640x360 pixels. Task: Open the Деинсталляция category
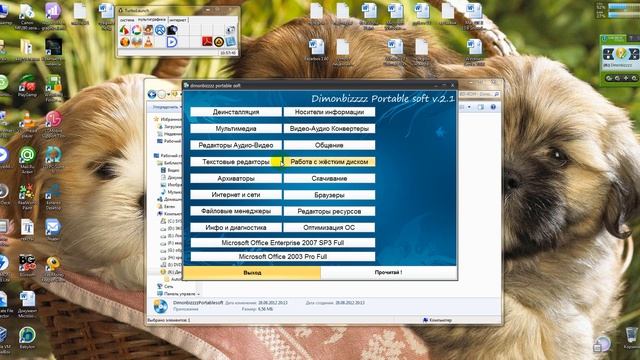[x=236, y=112]
